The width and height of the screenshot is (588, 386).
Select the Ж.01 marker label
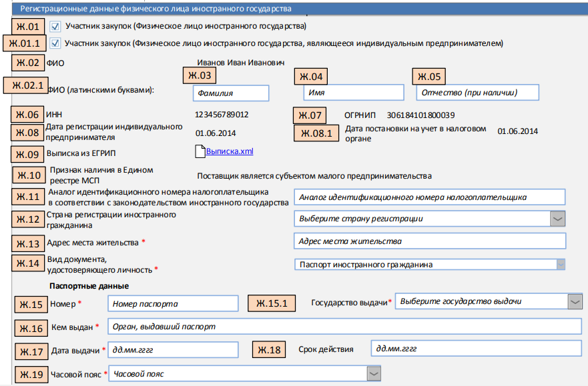click(28, 27)
